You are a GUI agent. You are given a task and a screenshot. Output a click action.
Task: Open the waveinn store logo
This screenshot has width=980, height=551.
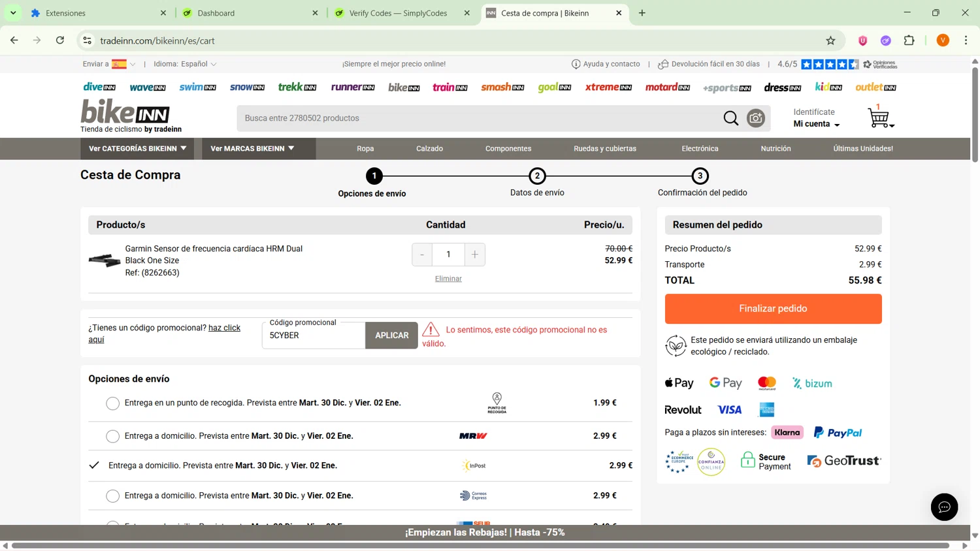(148, 87)
